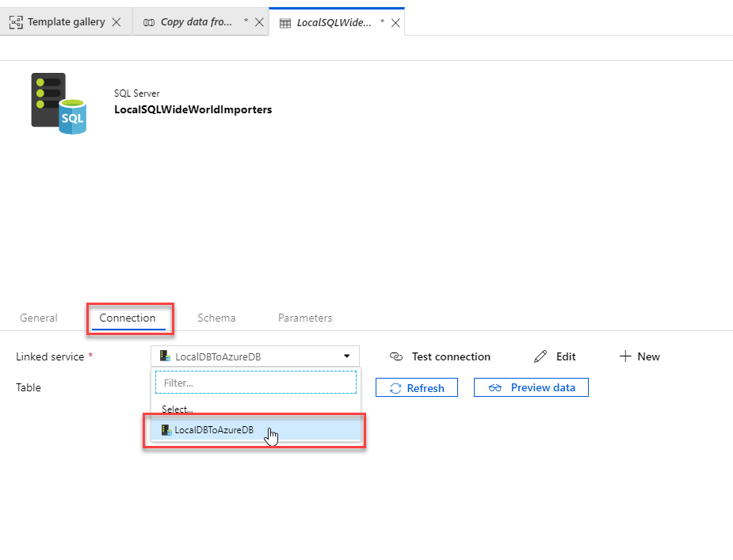Open the Template gallery tab
Image resolution: width=733 pixels, height=560 pixels.
pyautogui.click(x=66, y=22)
